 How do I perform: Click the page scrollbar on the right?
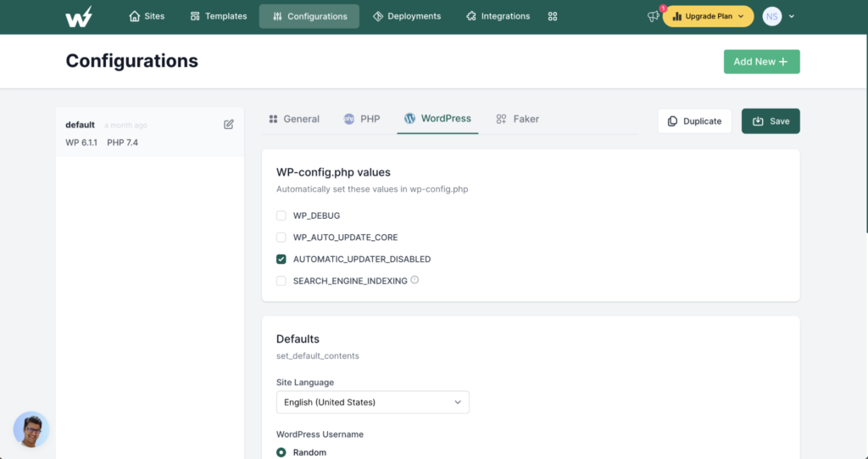pos(865,133)
